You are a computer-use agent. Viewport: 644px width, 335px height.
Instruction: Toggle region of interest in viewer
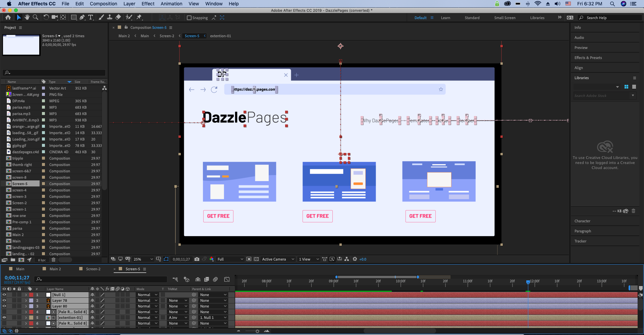[249, 259]
